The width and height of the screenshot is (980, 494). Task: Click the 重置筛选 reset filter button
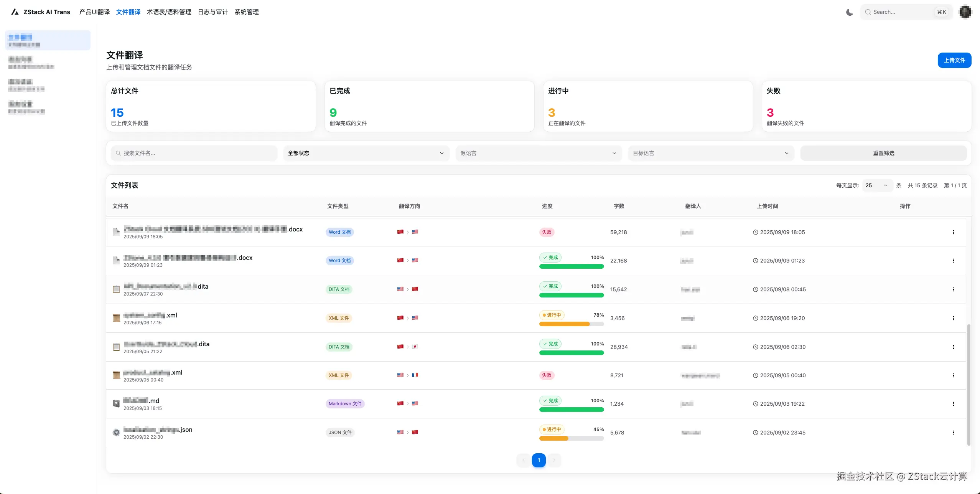click(x=883, y=153)
